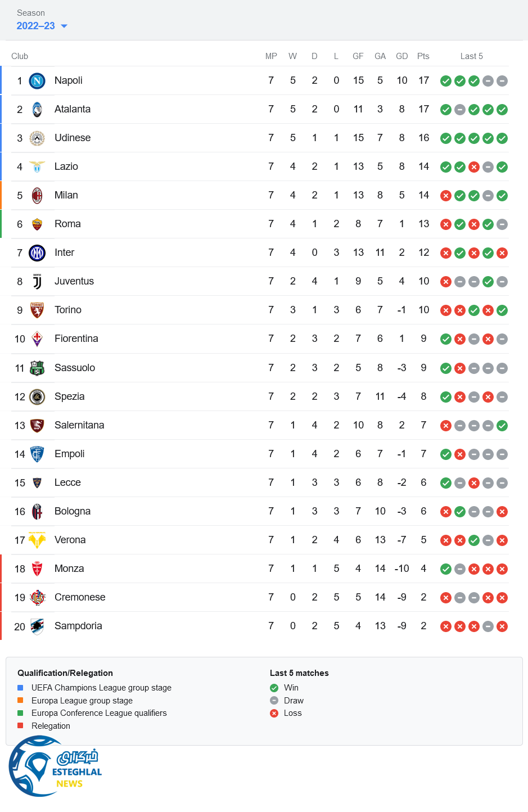Click Sampdoria's last Last 5 loss icon
The width and height of the screenshot is (528, 812).
coord(502,626)
